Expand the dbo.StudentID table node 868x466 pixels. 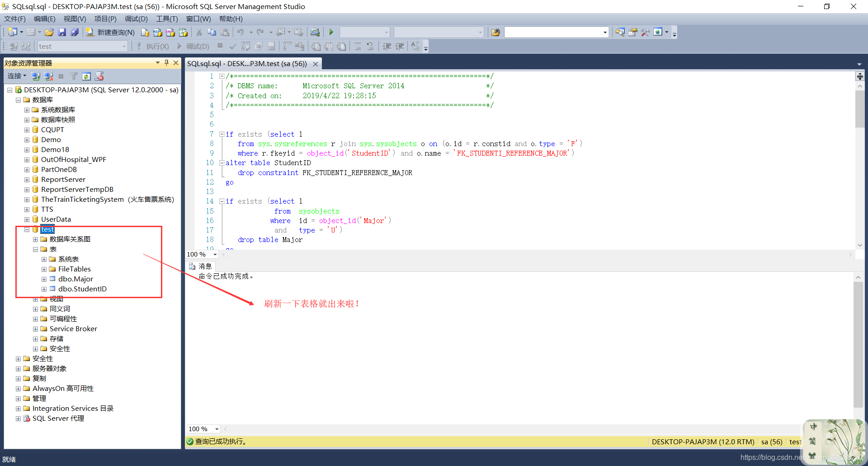[x=44, y=289]
